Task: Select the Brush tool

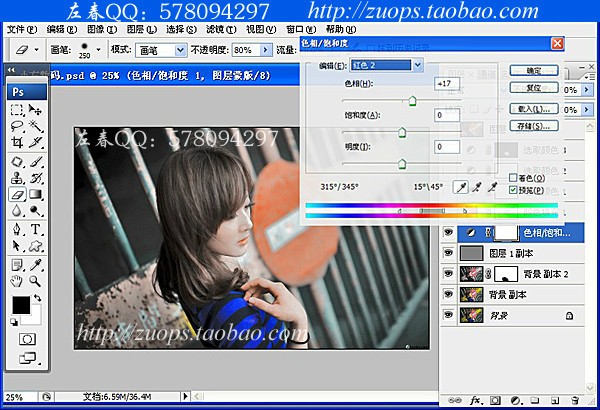Action: click(x=36, y=162)
